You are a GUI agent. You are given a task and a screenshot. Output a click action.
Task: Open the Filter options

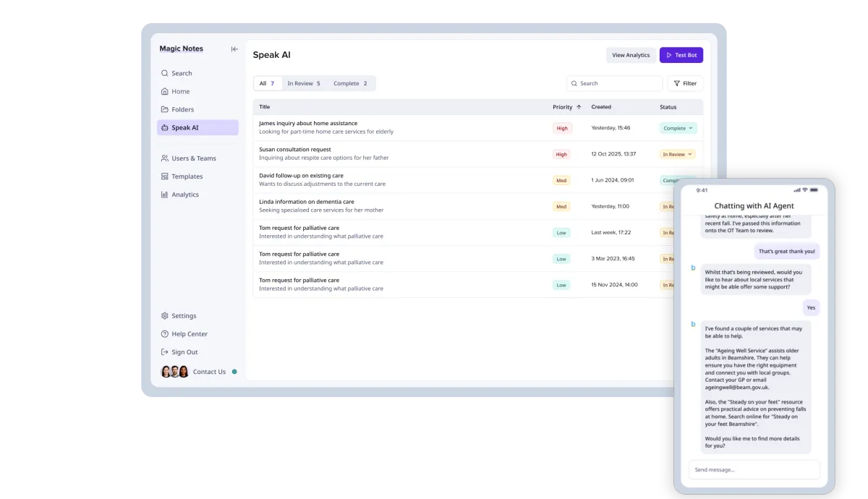684,83
